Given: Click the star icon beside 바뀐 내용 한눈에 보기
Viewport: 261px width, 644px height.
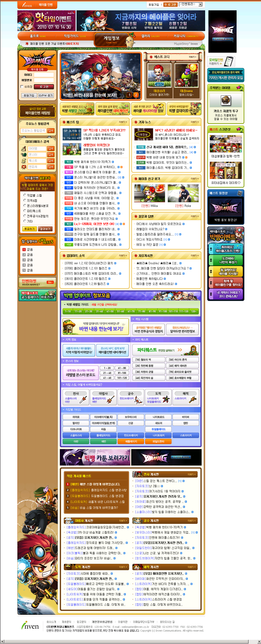Looking at the screenshot, I should coord(123,324).
